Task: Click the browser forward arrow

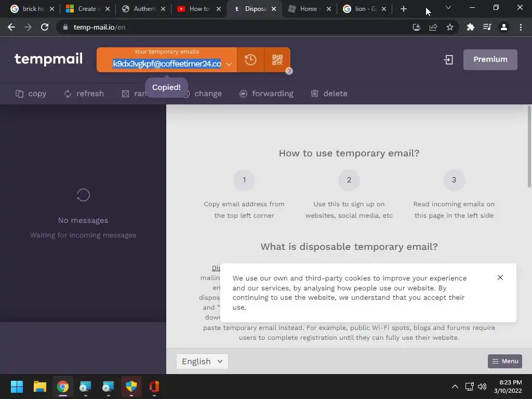Action: click(28, 27)
